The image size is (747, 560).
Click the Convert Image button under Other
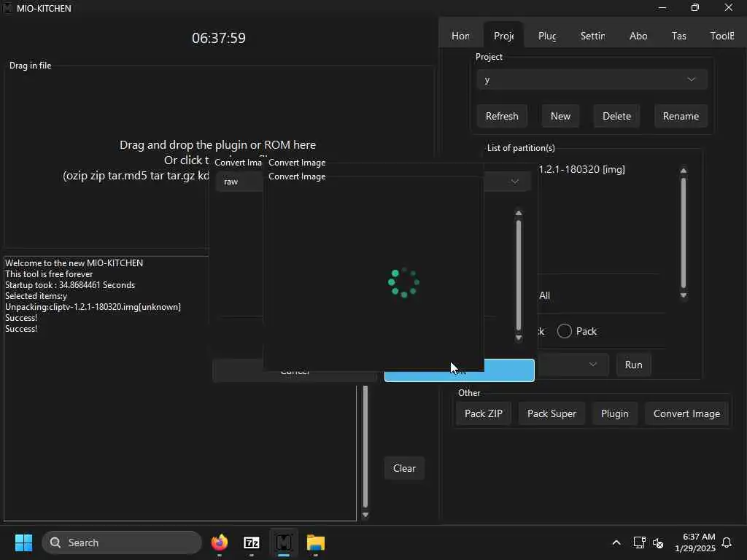686,413
